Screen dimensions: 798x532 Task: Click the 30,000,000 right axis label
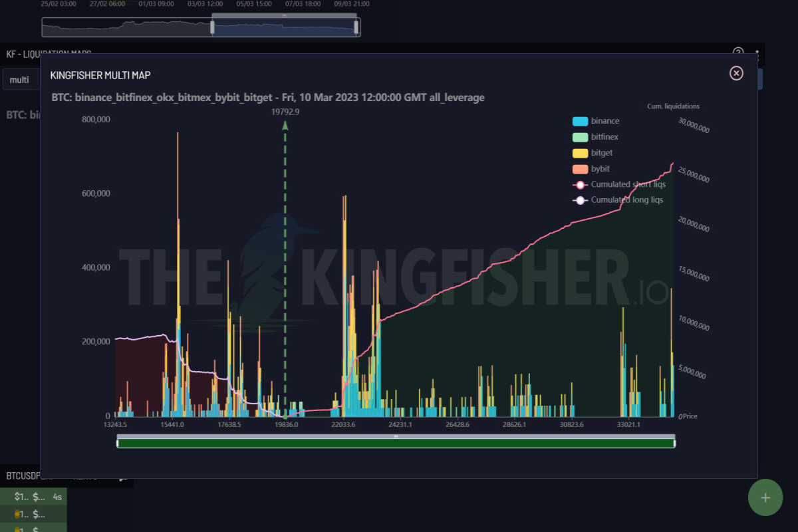point(694,126)
